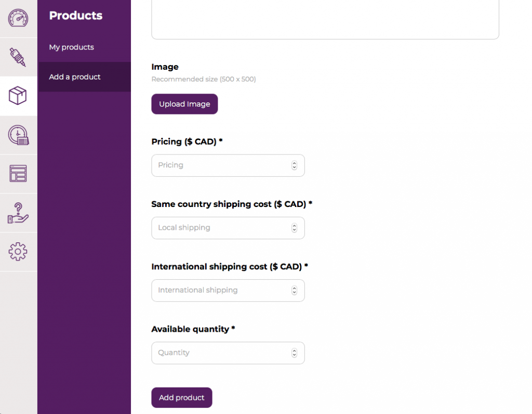Click the International shipping cost label

click(x=230, y=267)
